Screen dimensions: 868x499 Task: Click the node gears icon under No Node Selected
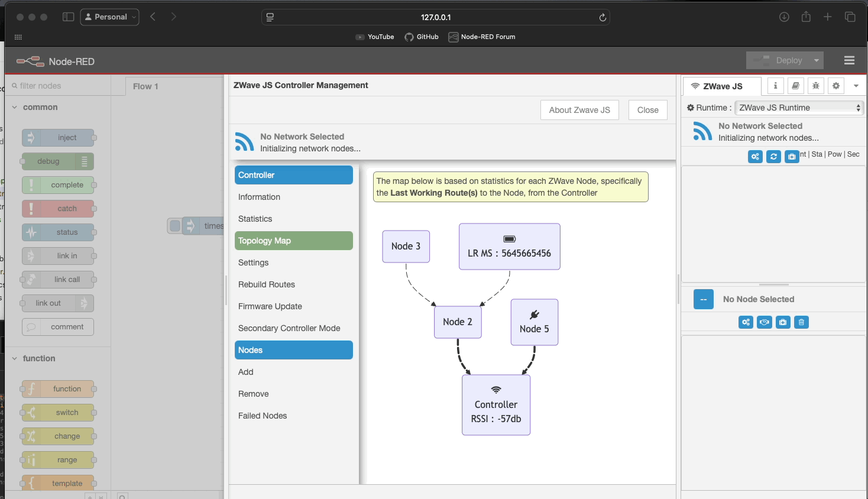coord(746,322)
